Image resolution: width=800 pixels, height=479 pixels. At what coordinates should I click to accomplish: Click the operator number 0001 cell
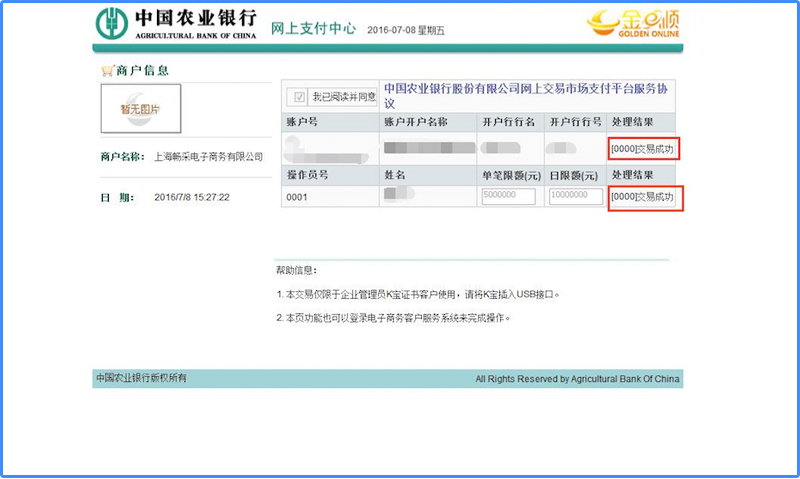[297, 197]
